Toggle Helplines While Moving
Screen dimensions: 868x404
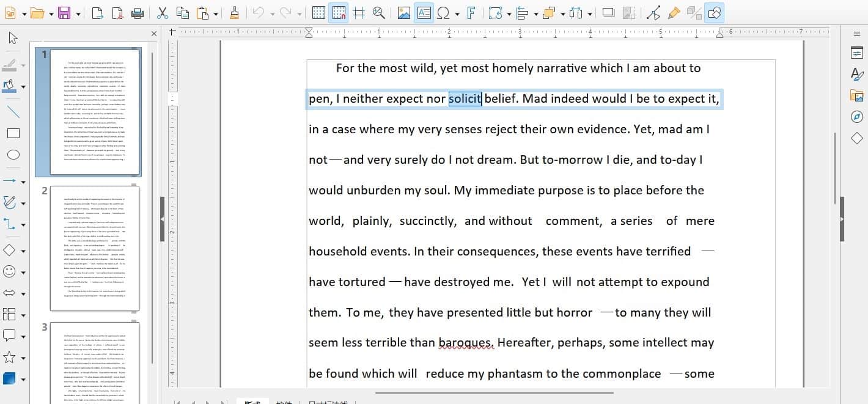point(359,12)
